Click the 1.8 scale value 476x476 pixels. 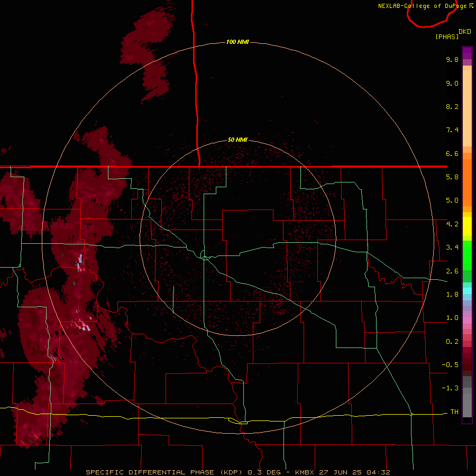[452, 295]
